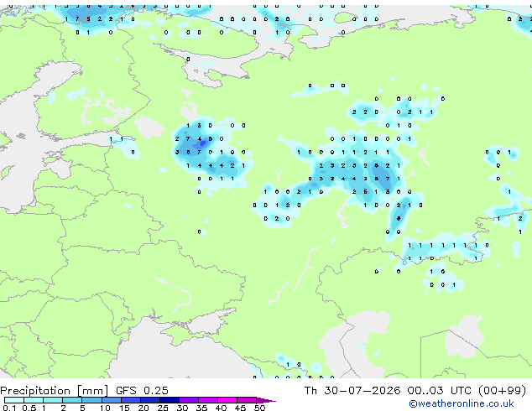Click the '0.1' legend scale label
This screenshot has height=411, width=532.
tap(9, 408)
